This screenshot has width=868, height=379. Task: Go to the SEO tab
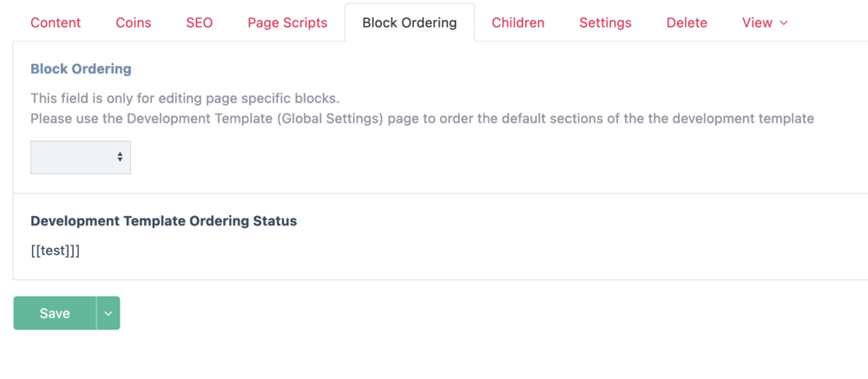[199, 23]
